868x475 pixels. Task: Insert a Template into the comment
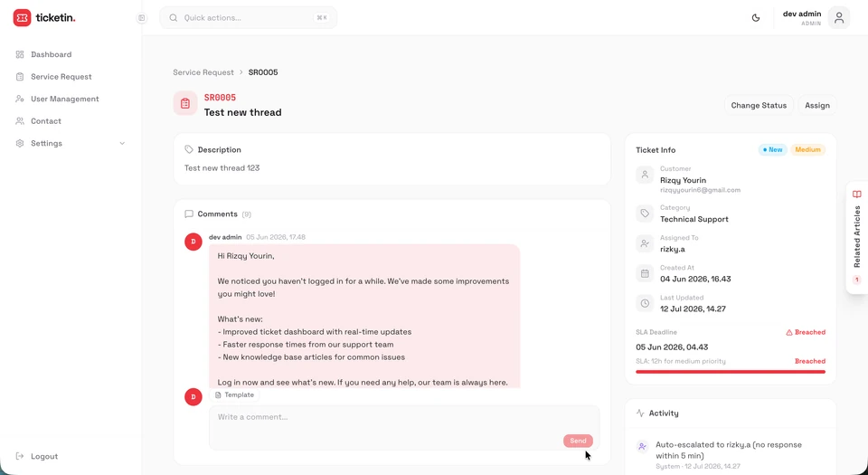coord(235,394)
